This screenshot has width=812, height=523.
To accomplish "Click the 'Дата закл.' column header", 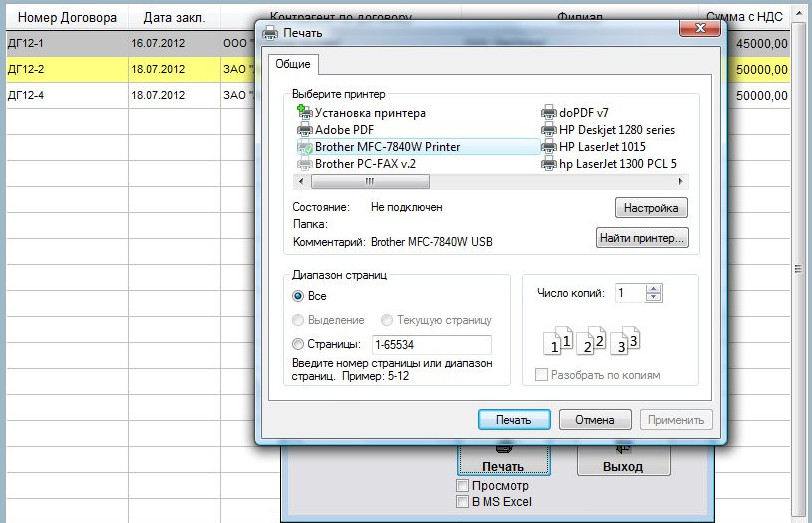I will click(175, 18).
